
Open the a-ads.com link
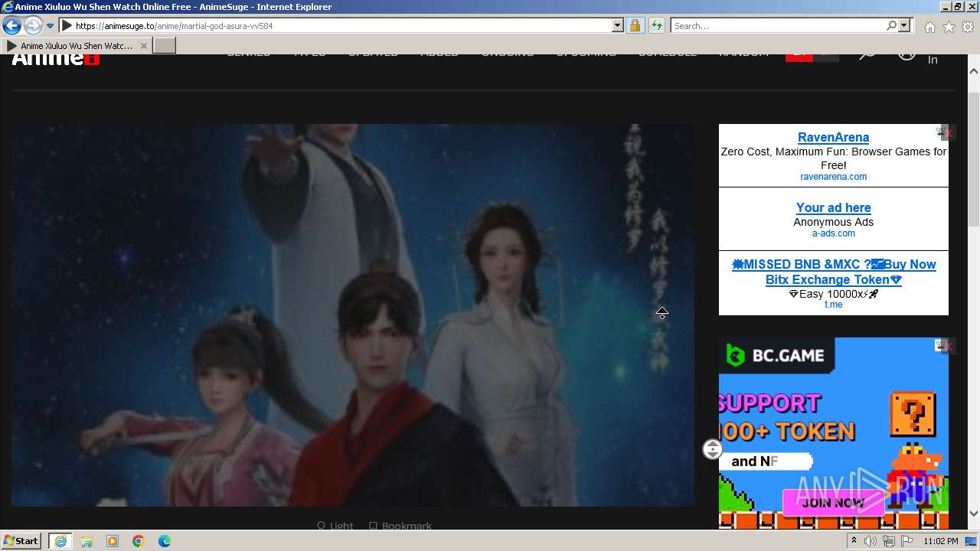point(833,233)
